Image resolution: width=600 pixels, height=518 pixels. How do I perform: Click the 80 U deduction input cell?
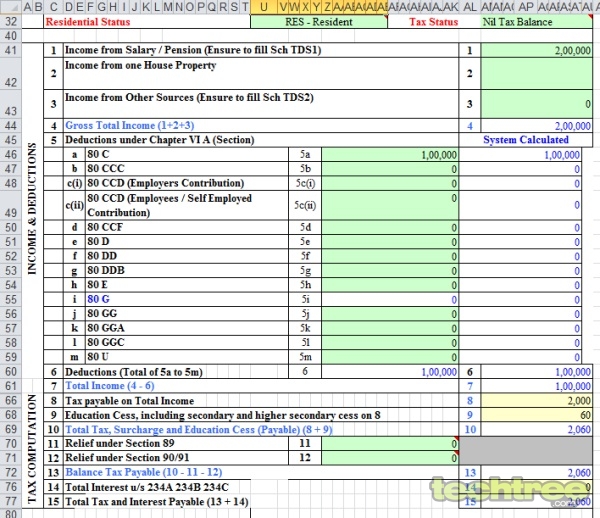tap(390, 357)
